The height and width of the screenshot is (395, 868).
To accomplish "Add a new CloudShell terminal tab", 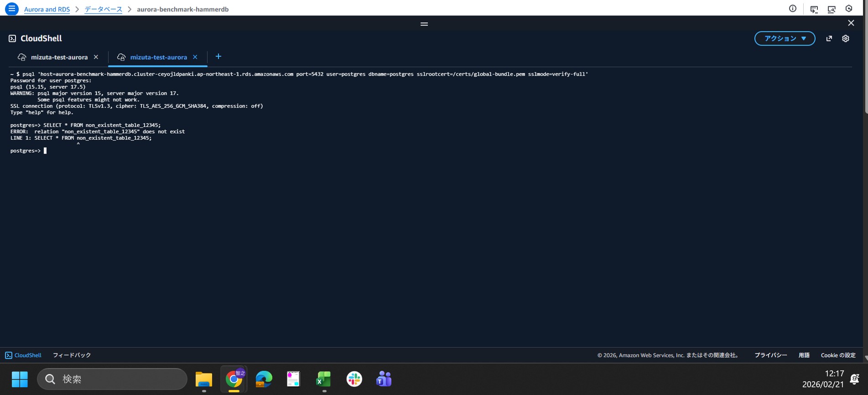I will [218, 56].
